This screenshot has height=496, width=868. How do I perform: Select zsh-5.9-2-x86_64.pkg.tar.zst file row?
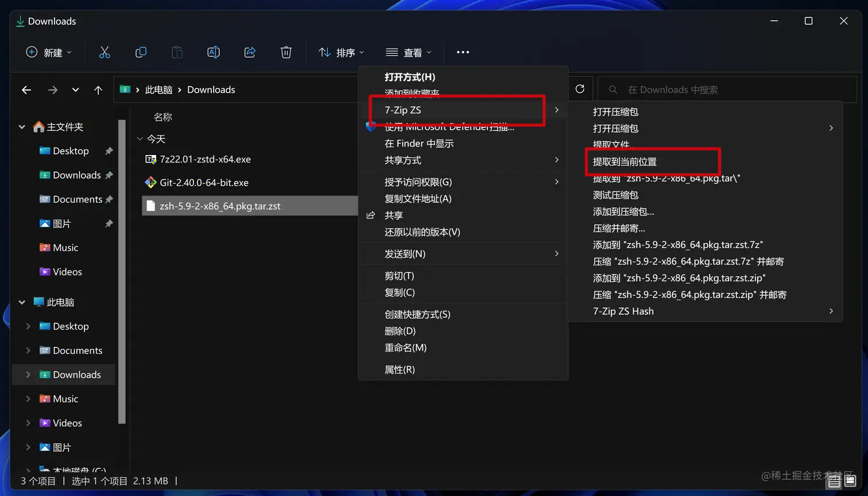250,206
